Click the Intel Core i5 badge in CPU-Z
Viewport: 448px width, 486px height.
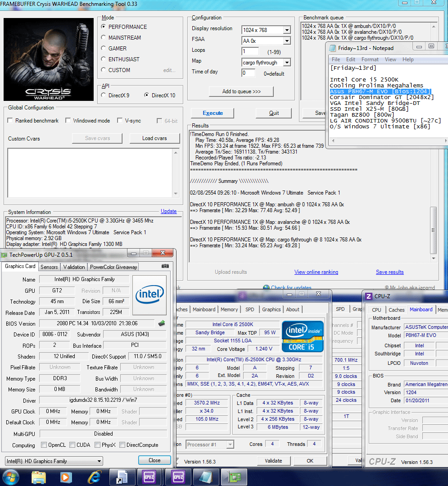[303, 336]
